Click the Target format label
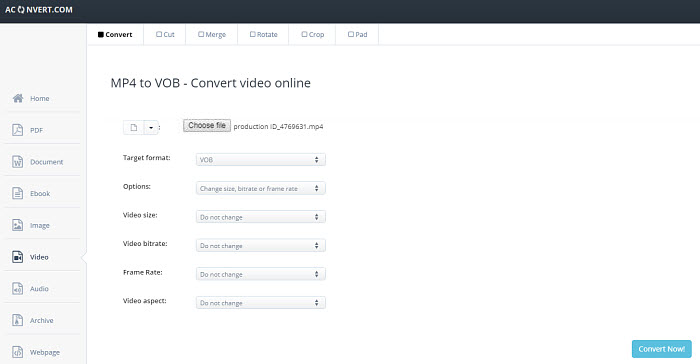 pyautogui.click(x=146, y=158)
